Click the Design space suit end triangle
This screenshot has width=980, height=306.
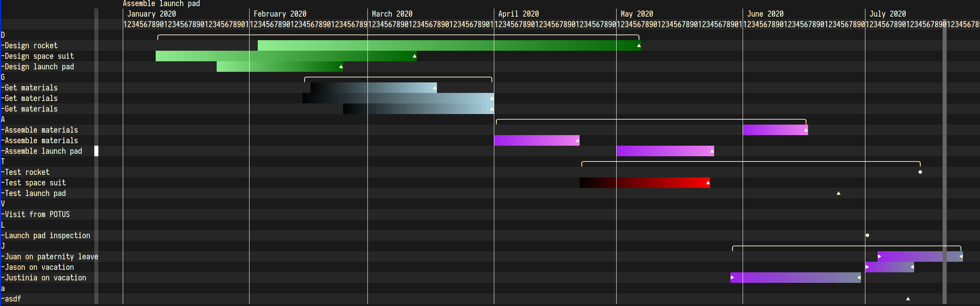pyautogui.click(x=415, y=56)
